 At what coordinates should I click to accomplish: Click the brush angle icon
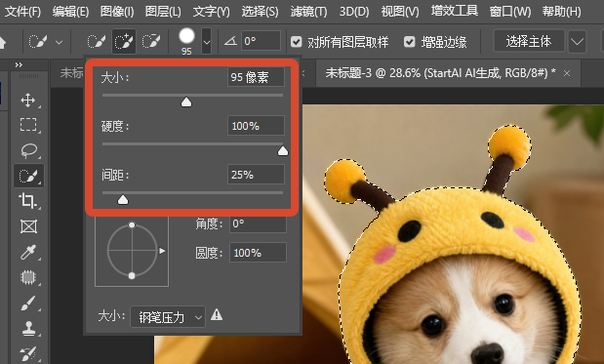[230, 40]
